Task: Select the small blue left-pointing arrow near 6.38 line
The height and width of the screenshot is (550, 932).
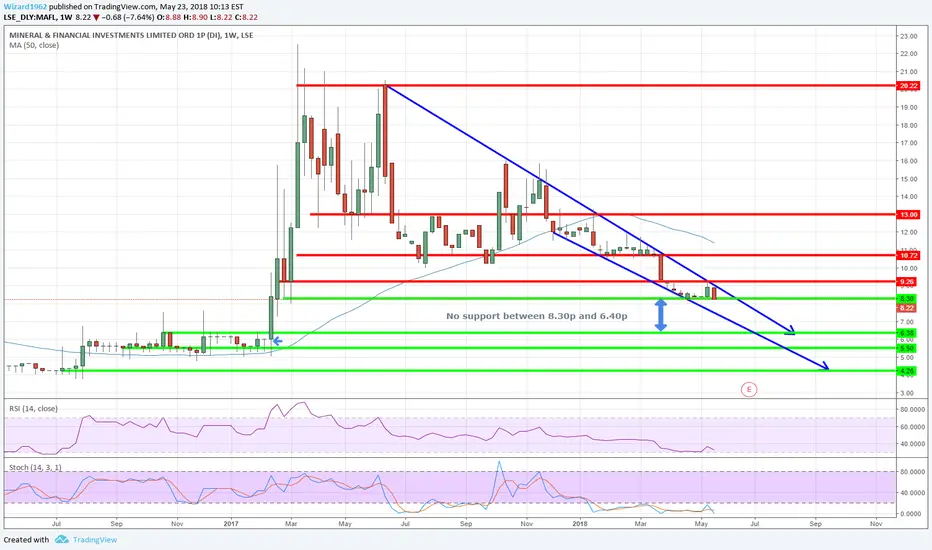Action: coord(277,341)
